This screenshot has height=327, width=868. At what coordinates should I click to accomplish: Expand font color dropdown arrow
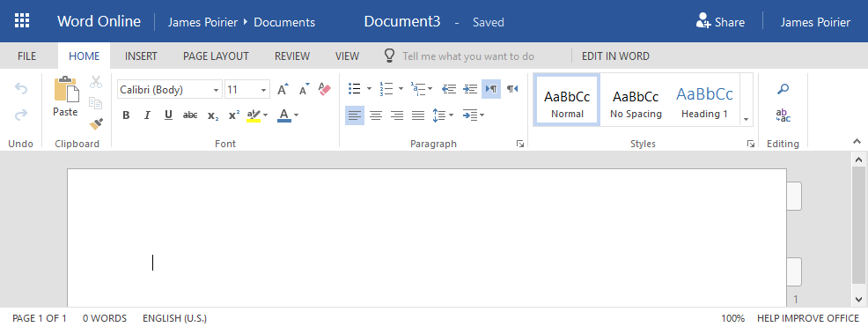click(x=296, y=115)
